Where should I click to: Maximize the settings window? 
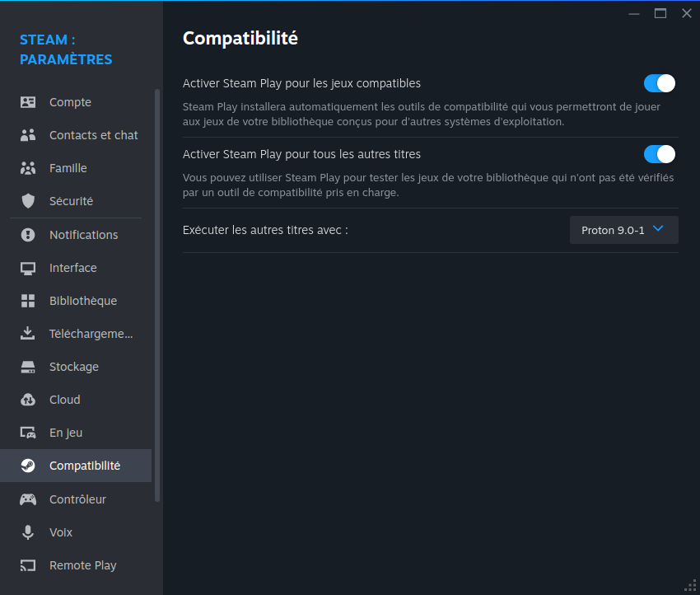tap(660, 14)
